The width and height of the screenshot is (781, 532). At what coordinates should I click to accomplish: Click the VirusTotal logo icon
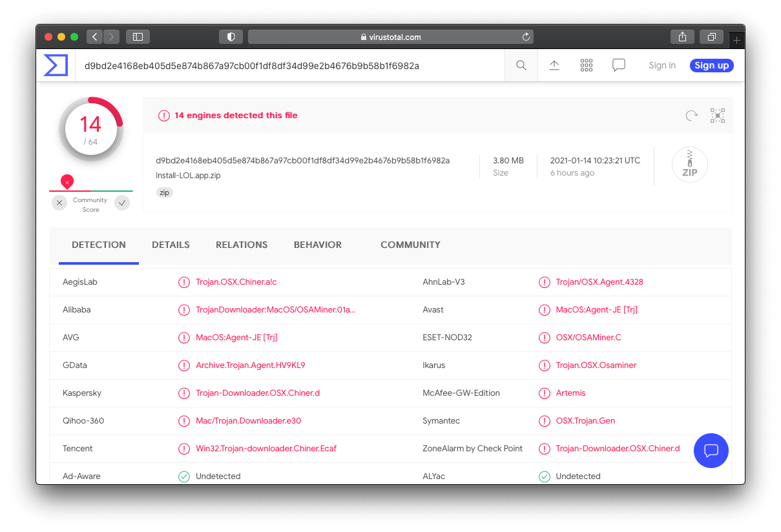point(56,65)
